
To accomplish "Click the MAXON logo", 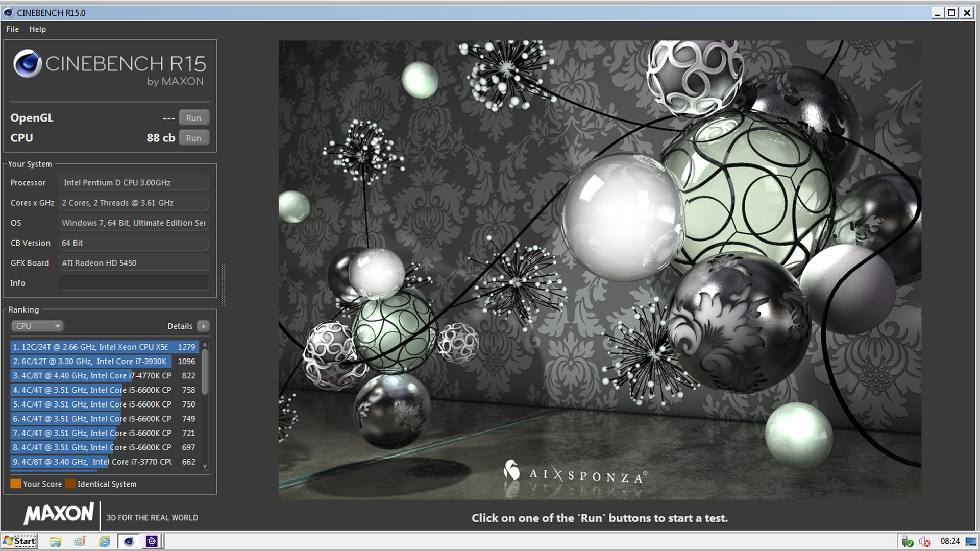I will click(59, 514).
